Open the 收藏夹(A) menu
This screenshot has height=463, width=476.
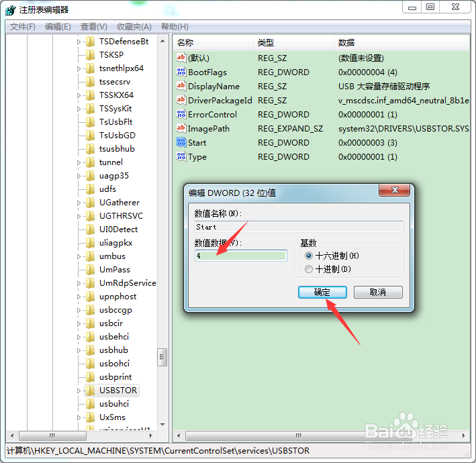coord(134,27)
